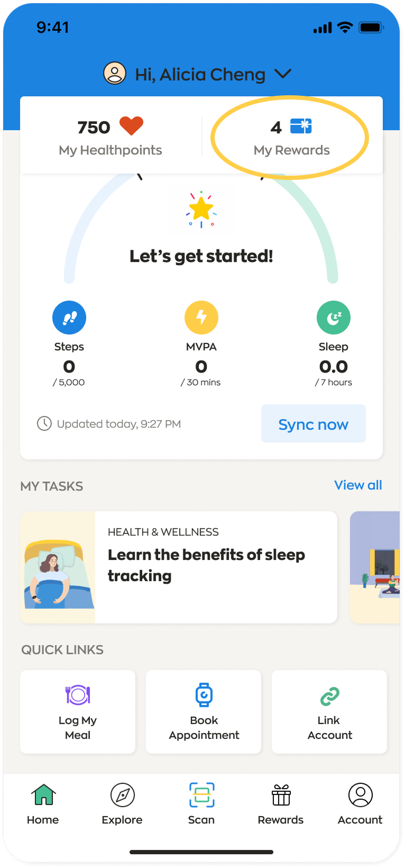
Task: View My Healthpoints balance details
Action: tap(110, 137)
